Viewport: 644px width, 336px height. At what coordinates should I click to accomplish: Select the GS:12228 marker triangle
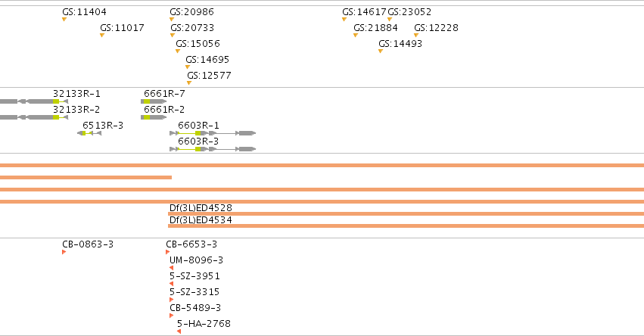coord(416,36)
